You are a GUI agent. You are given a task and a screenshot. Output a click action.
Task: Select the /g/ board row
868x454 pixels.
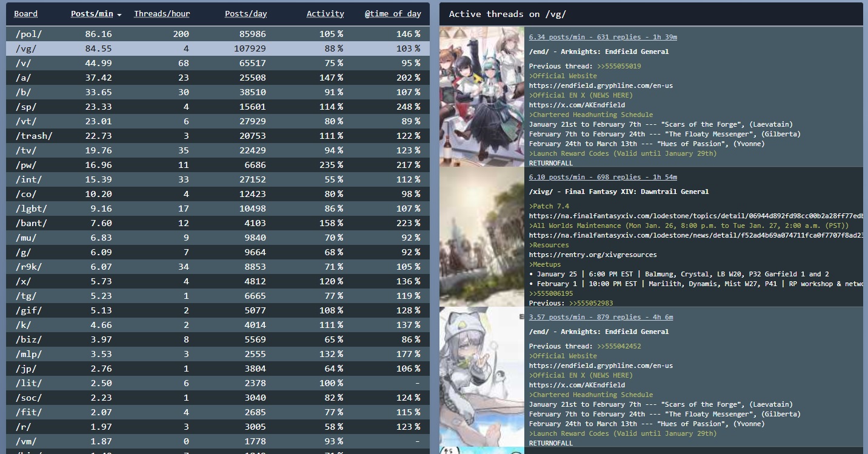coord(218,252)
